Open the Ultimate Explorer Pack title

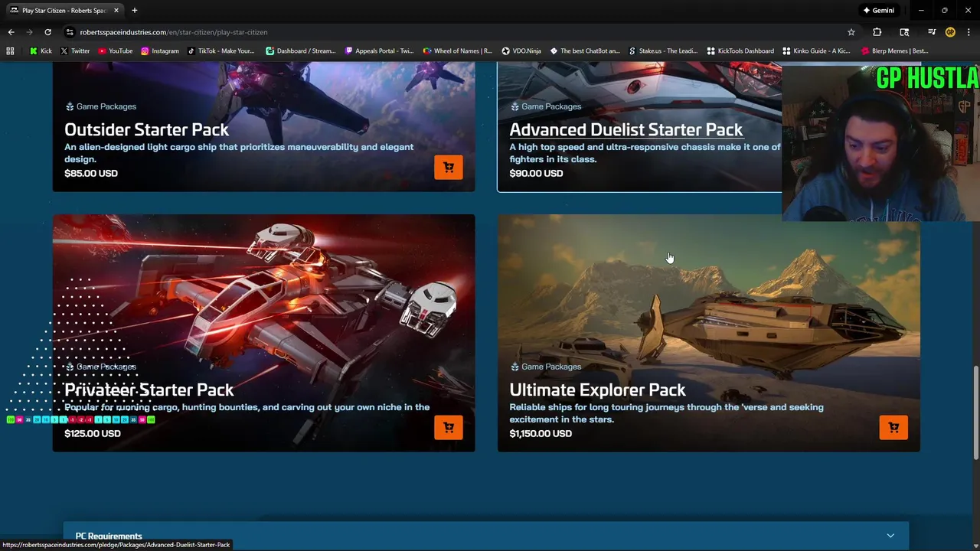pyautogui.click(x=597, y=390)
